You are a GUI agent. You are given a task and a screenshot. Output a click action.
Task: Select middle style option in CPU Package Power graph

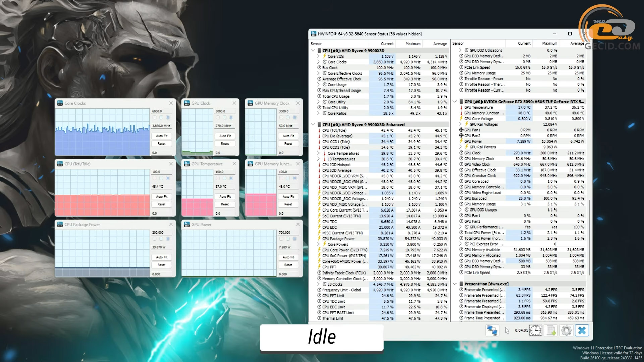click(161, 239)
